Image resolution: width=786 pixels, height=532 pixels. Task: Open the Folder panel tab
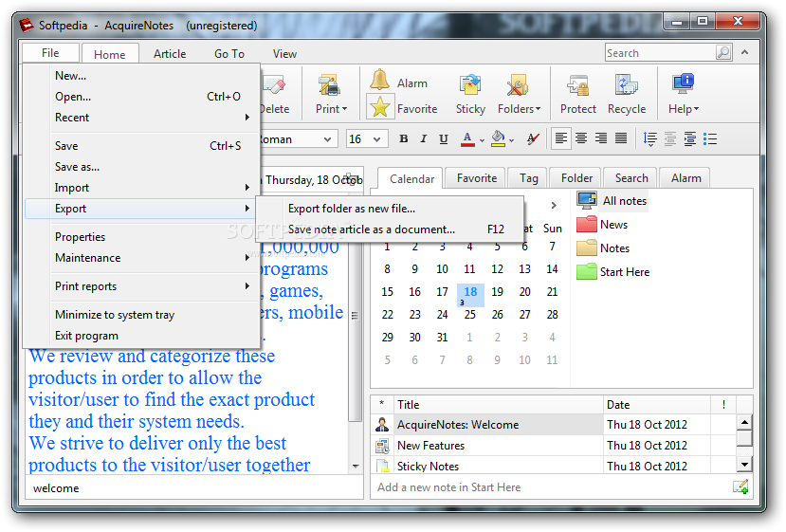click(576, 178)
